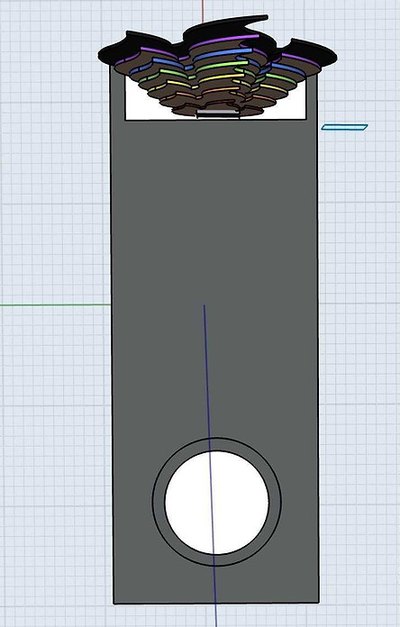
Task: Select the purple edge on the left wing
Action: [x=158, y=51]
